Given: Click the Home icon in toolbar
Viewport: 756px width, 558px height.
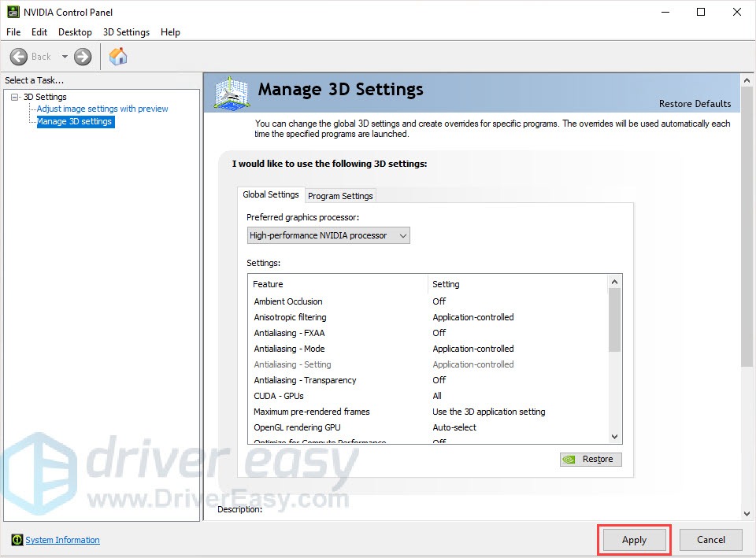Looking at the screenshot, I should pos(118,57).
